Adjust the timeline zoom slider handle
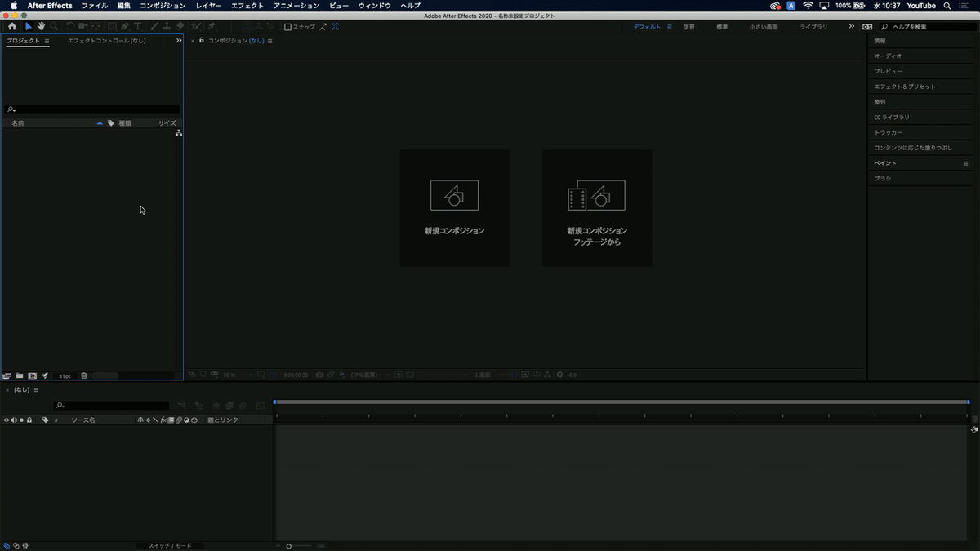Image resolution: width=980 pixels, height=551 pixels. tap(289, 546)
